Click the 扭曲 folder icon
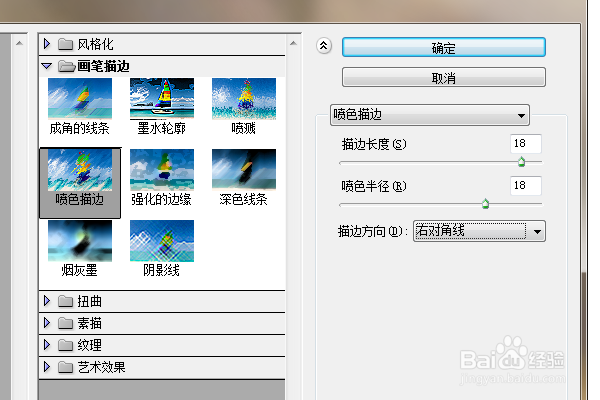The width and height of the screenshot is (600, 400). tap(65, 301)
